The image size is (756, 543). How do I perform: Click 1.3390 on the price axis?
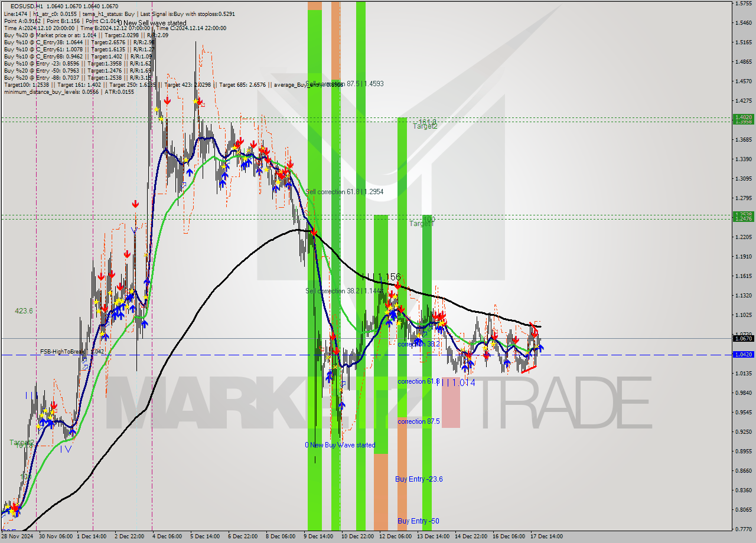tap(742, 159)
